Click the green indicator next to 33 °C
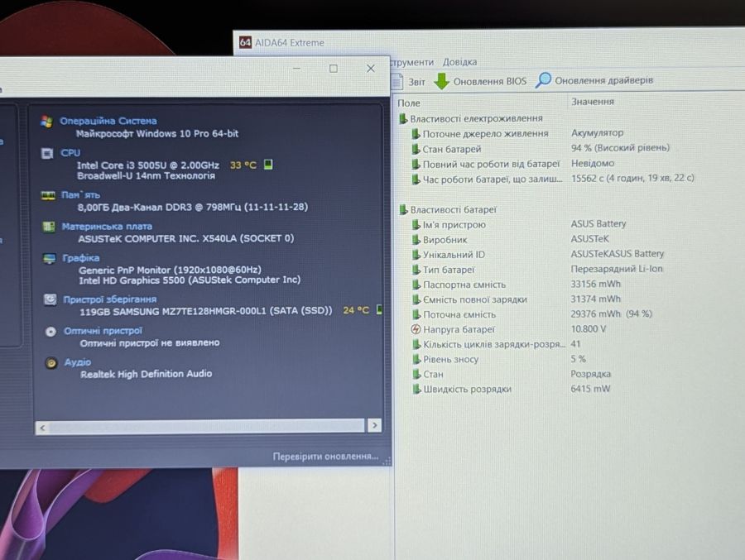745x560 pixels. tap(268, 165)
